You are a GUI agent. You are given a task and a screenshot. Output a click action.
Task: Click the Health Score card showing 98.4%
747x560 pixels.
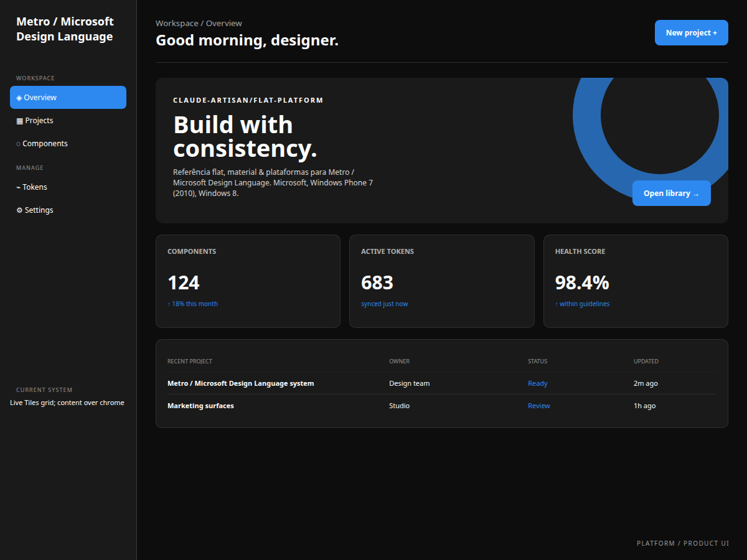point(636,281)
